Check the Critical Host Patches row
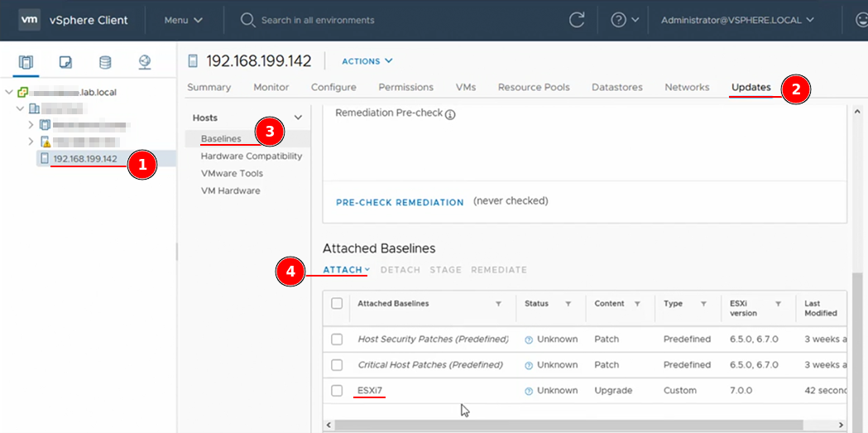Viewport: 868px width, 433px height. pyautogui.click(x=337, y=365)
